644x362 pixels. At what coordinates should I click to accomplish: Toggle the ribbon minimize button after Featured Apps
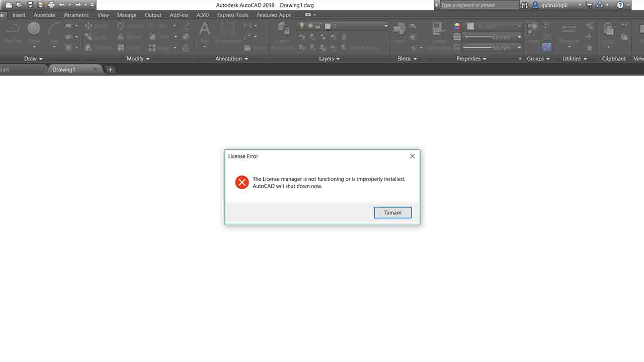tap(308, 15)
